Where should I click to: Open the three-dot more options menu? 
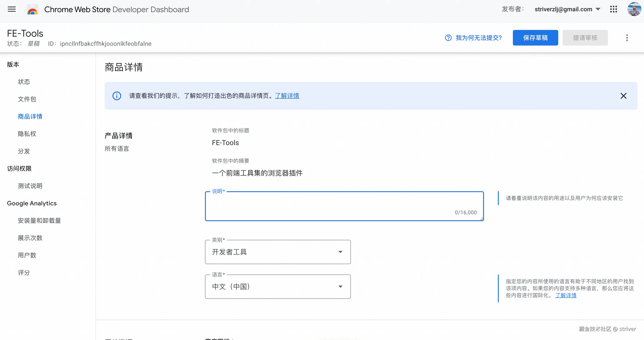[x=627, y=38]
